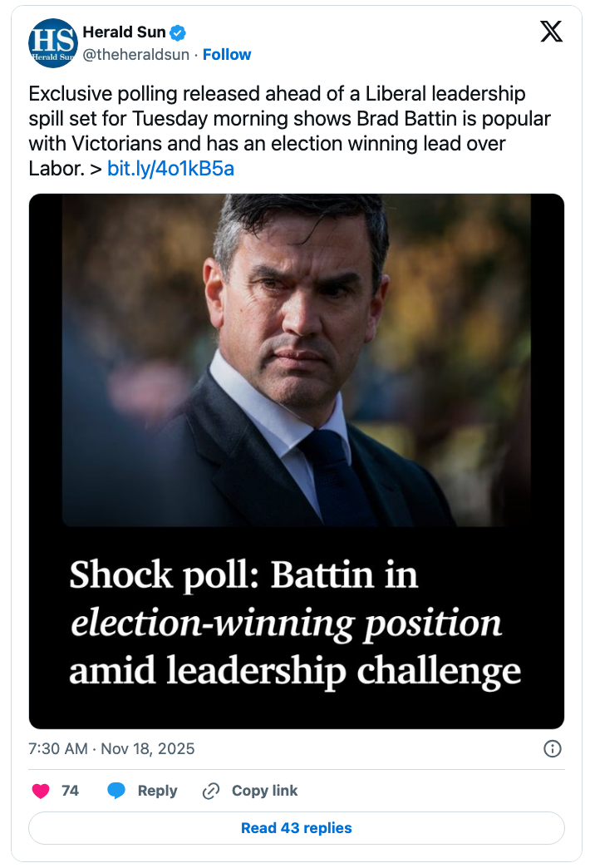Select the Copy link text

(x=264, y=791)
